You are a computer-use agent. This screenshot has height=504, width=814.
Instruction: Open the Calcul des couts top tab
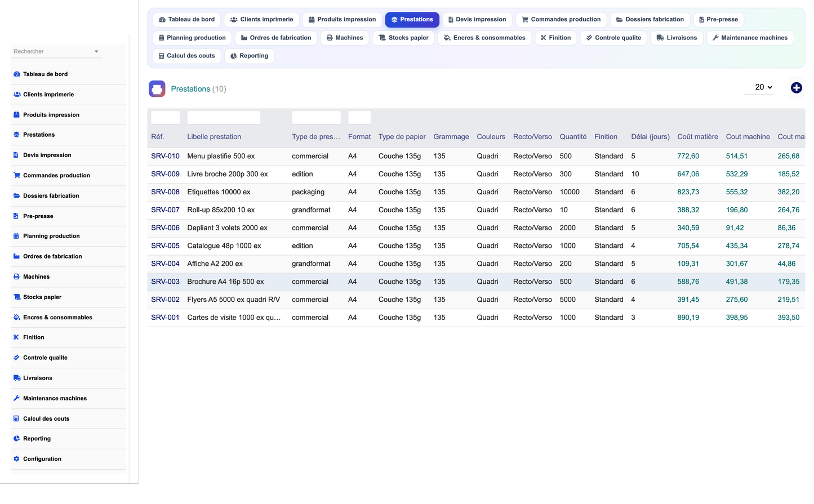tap(186, 56)
